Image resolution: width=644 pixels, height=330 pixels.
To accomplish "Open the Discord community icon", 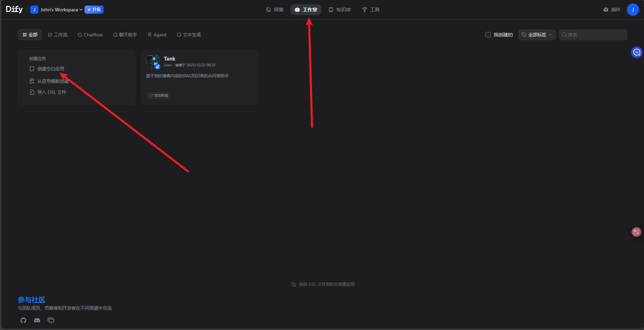I will point(37,320).
